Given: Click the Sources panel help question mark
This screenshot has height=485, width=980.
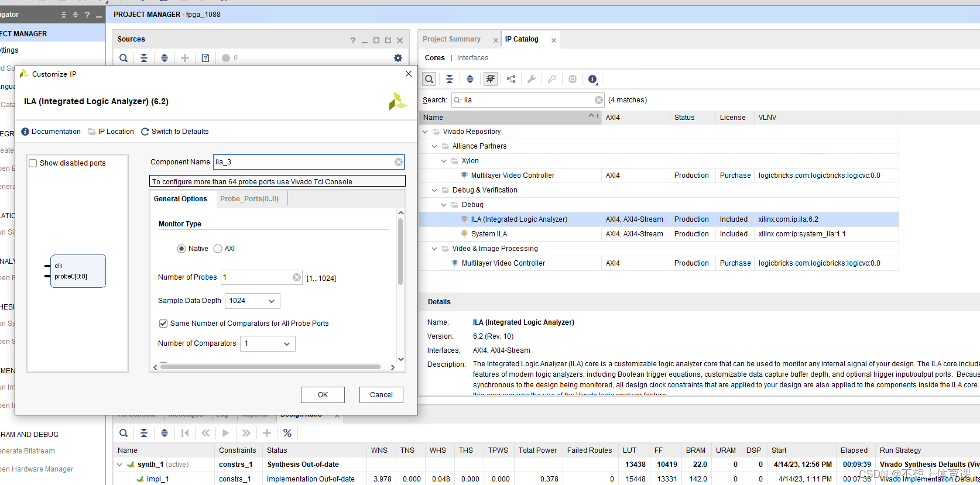Looking at the screenshot, I should coord(352,40).
